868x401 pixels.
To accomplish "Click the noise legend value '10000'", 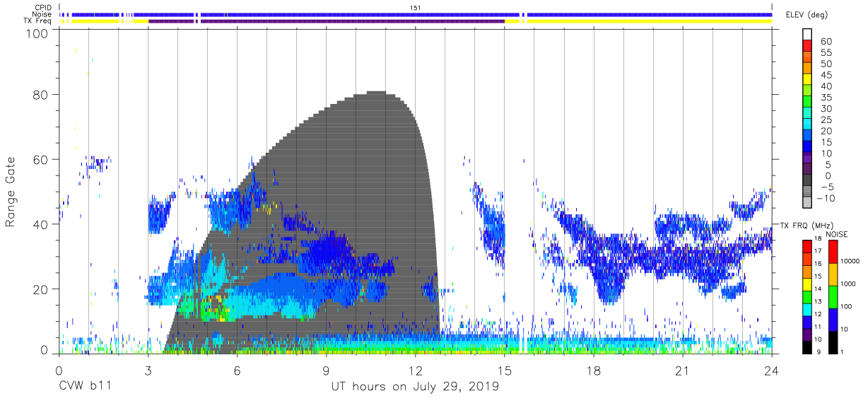I will [849, 261].
